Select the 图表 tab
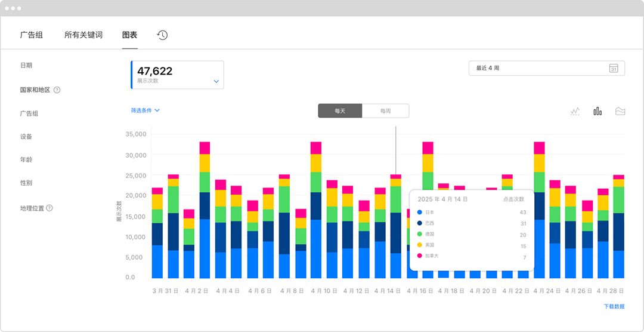Viewport: 644px width, 332px height. click(130, 35)
